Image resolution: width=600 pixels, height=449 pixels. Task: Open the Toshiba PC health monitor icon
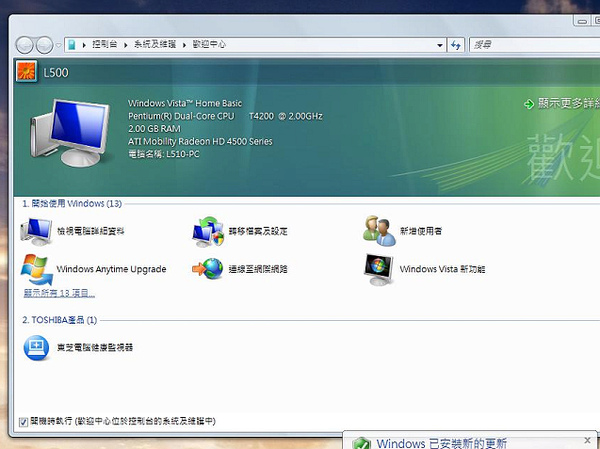[36, 348]
